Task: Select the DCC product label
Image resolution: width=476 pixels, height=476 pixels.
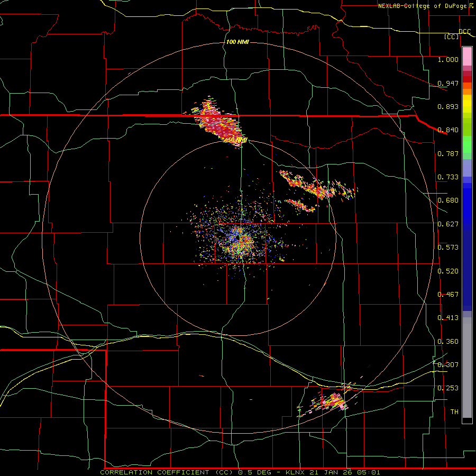Action: pos(464,31)
